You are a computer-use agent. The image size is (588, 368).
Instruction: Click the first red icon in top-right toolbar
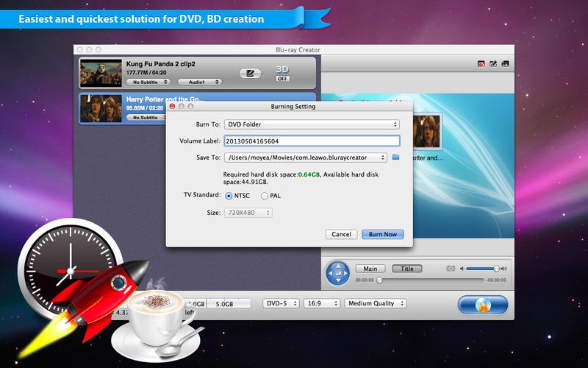(x=481, y=64)
